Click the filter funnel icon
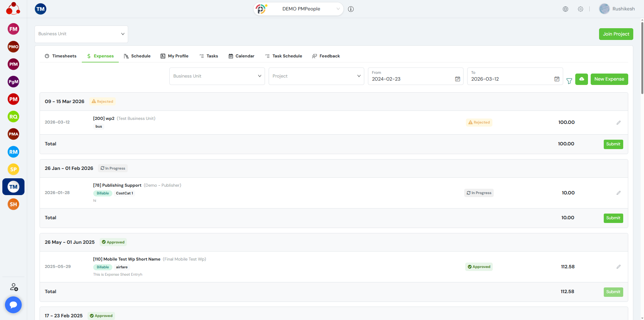The height and width of the screenshot is (320, 644). coord(569,81)
